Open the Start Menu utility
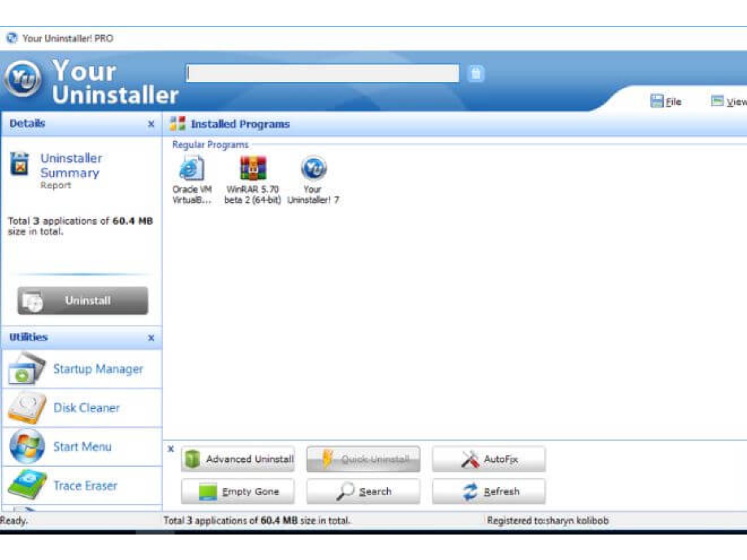Screen dimensions: 747x560 tap(82, 447)
